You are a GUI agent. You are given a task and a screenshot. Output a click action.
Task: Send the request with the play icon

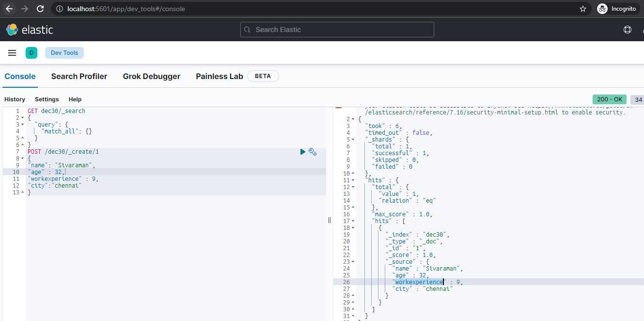(x=302, y=151)
